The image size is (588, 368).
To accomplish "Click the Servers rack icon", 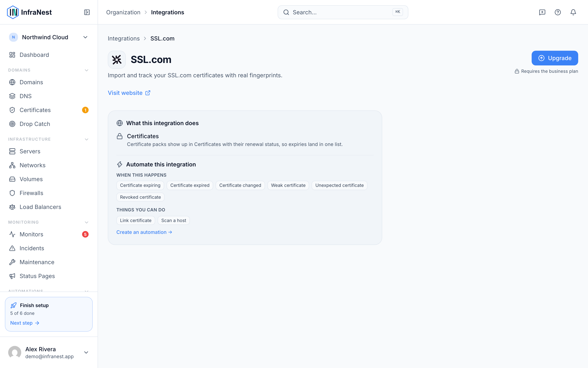I will click(x=12, y=151).
